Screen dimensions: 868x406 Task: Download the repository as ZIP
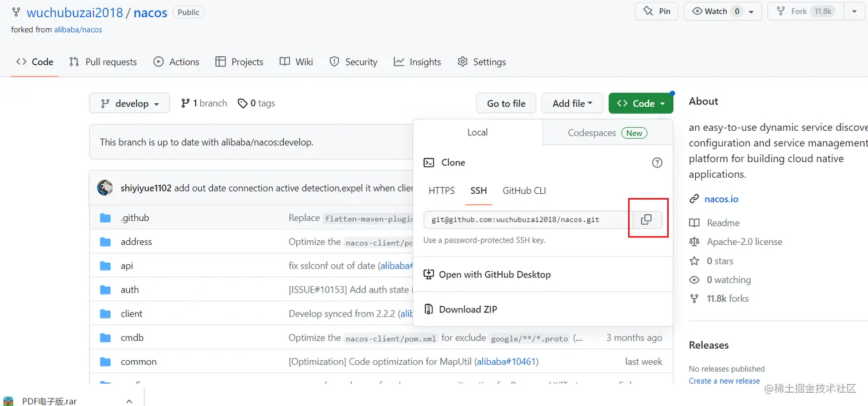click(468, 310)
